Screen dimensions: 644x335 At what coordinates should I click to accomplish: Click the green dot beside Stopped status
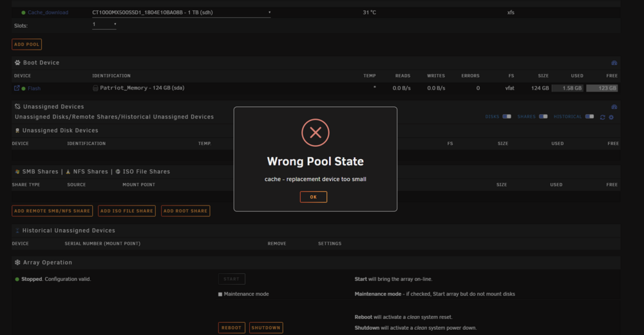17,279
